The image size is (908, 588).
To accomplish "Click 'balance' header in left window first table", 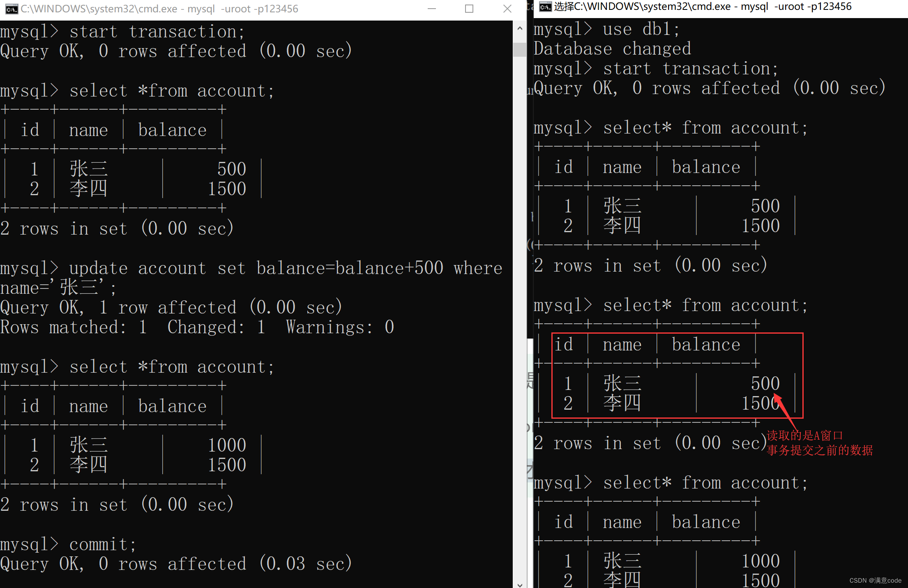I will pyautogui.click(x=172, y=130).
